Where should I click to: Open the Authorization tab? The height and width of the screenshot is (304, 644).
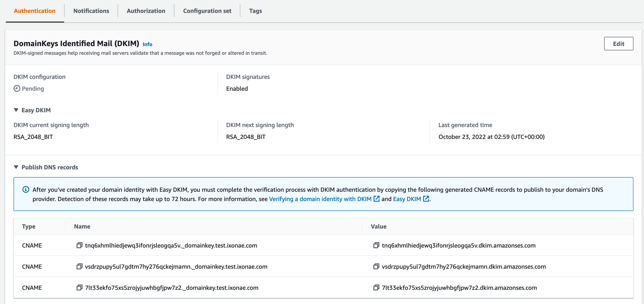point(146,11)
